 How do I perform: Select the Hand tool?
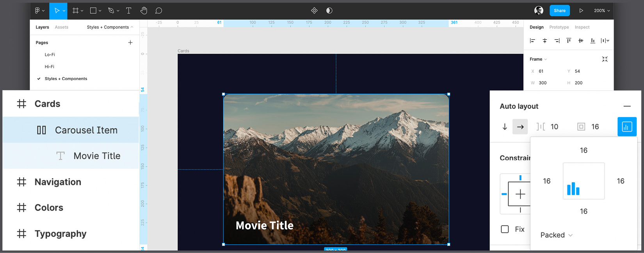point(144,11)
